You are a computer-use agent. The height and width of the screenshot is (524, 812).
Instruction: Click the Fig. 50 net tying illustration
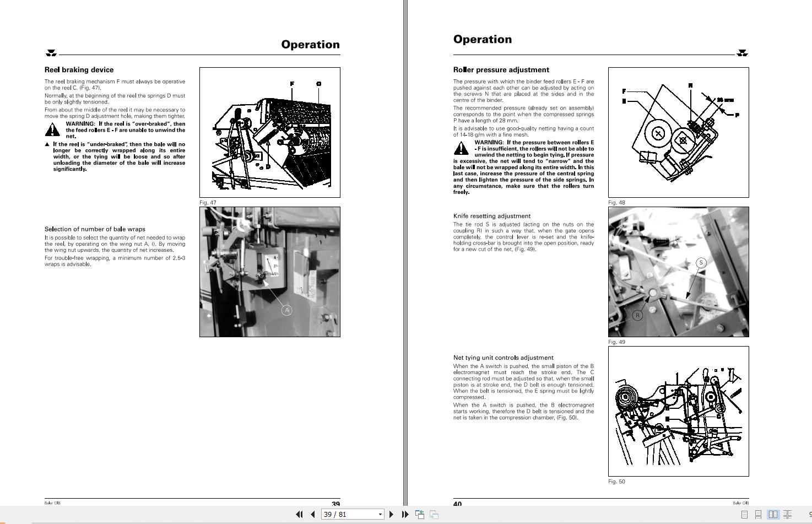pos(678,410)
